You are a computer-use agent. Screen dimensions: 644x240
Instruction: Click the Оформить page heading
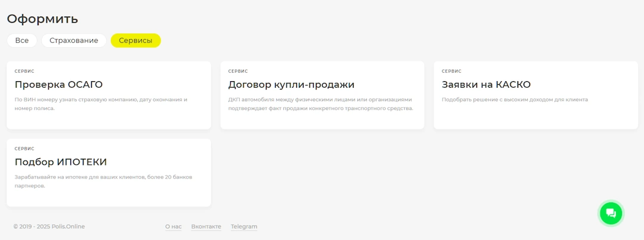pos(42,19)
